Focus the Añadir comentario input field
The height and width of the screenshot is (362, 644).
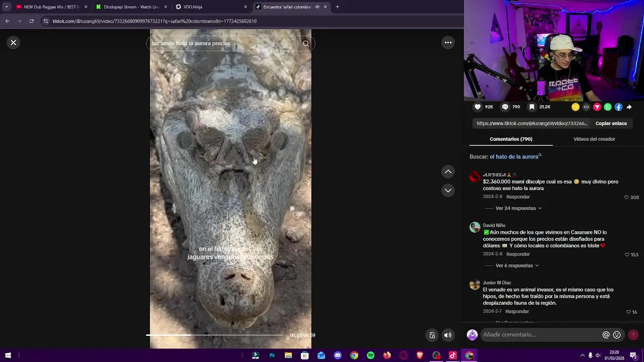pyautogui.click(x=541, y=335)
